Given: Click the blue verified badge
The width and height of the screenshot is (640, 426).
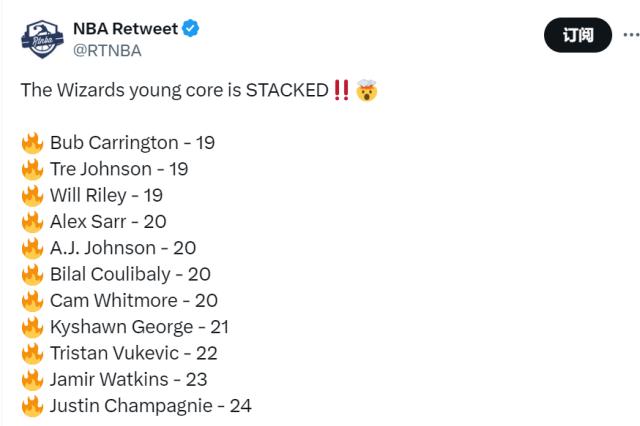Looking at the screenshot, I should 190,29.
